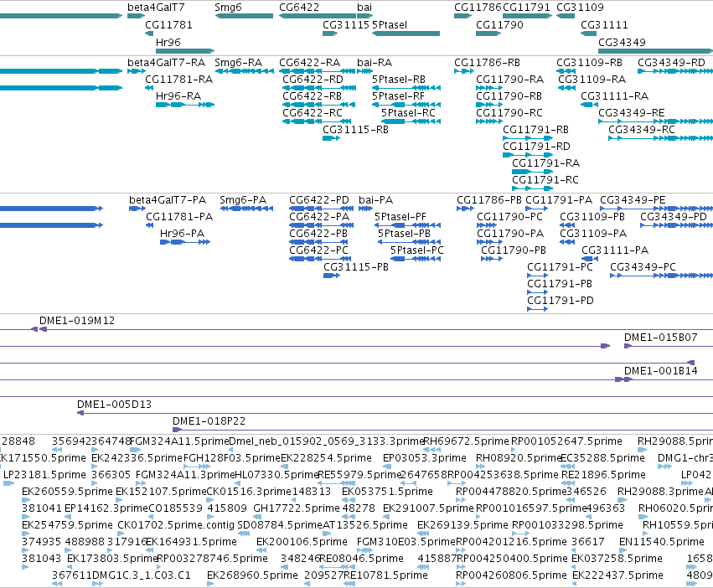Click the CG11786 gene label
Screen dimensions: 713x588
pyautogui.click(x=478, y=8)
